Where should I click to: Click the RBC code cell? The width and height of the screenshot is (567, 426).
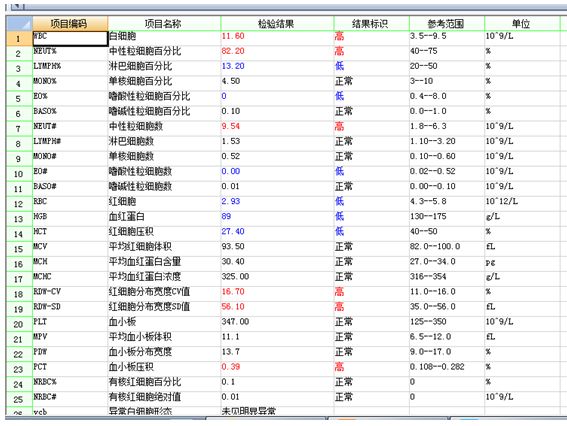pos(70,204)
